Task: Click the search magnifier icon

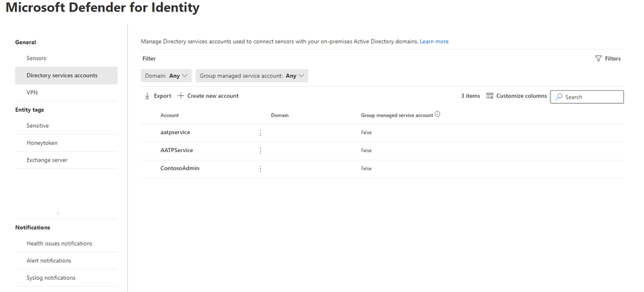Action: tap(559, 97)
